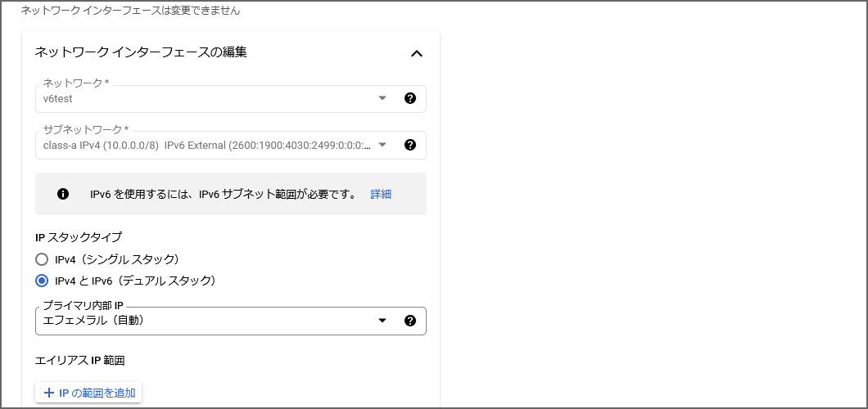868x409 pixels.
Task: Open the サブネットワーク dropdown showing class-a
Action: pyautogui.click(x=205, y=146)
